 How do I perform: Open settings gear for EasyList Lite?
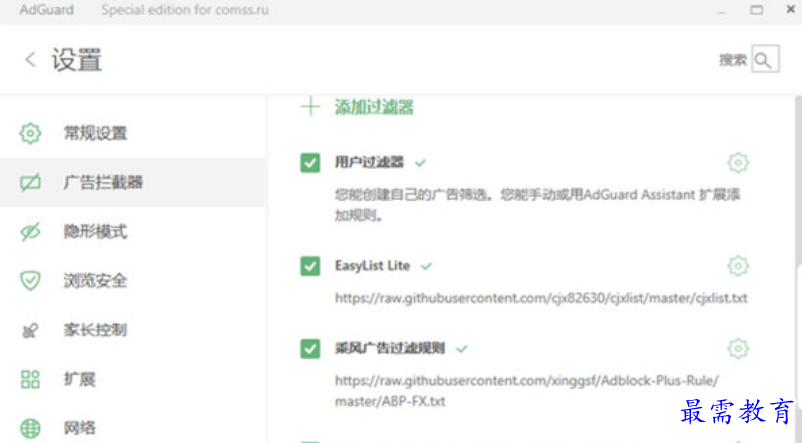[x=738, y=265]
